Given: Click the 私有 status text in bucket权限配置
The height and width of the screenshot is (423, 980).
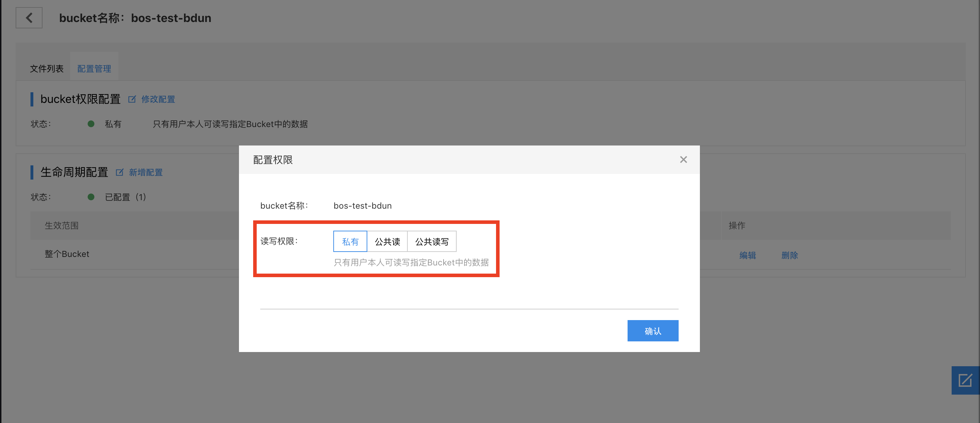Looking at the screenshot, I should click(113, 124).
